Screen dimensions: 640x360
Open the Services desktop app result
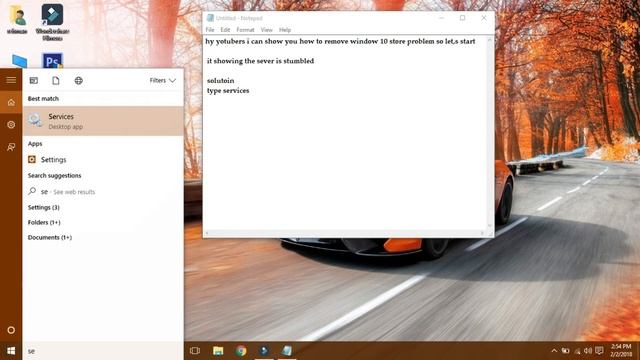coord(103,121)
